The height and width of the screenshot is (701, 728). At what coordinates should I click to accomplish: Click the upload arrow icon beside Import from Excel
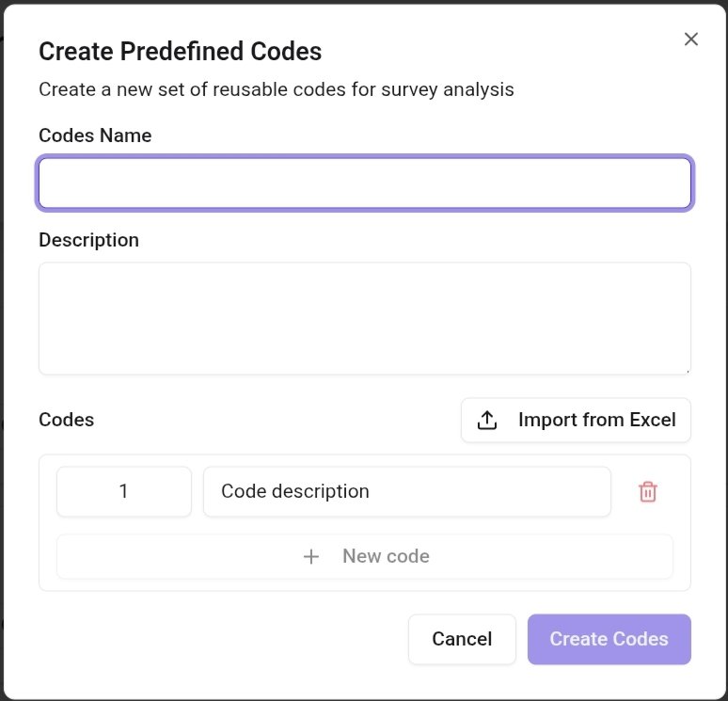tap(487, 420)
